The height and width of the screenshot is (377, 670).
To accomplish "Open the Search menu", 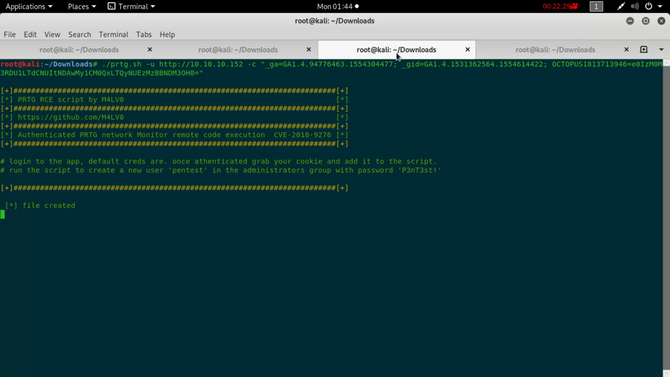I will (x=79, y=34).
